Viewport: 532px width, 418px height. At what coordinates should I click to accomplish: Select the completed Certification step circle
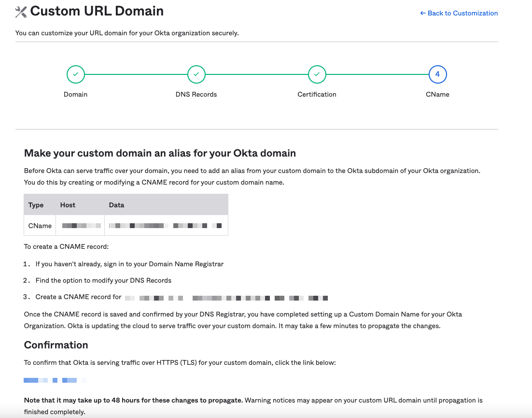point(317,74)
